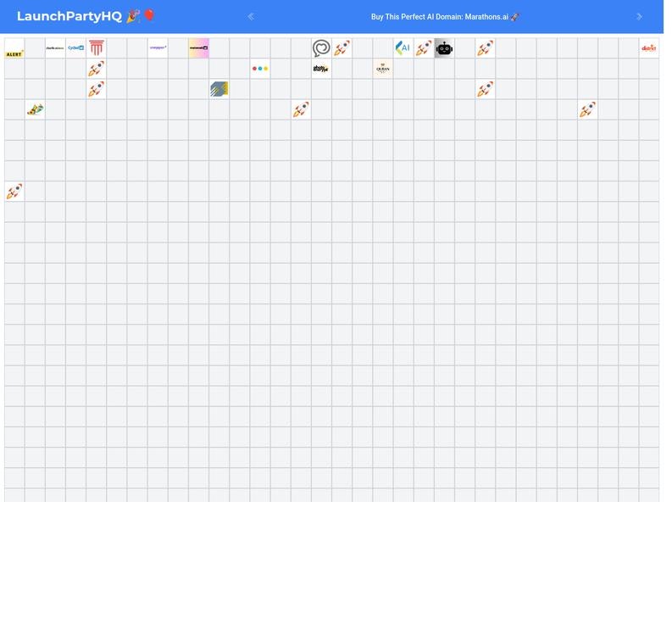Click rocket between AI logo and robot
This screenshot has width=672, height=630.
click(424, 48)
